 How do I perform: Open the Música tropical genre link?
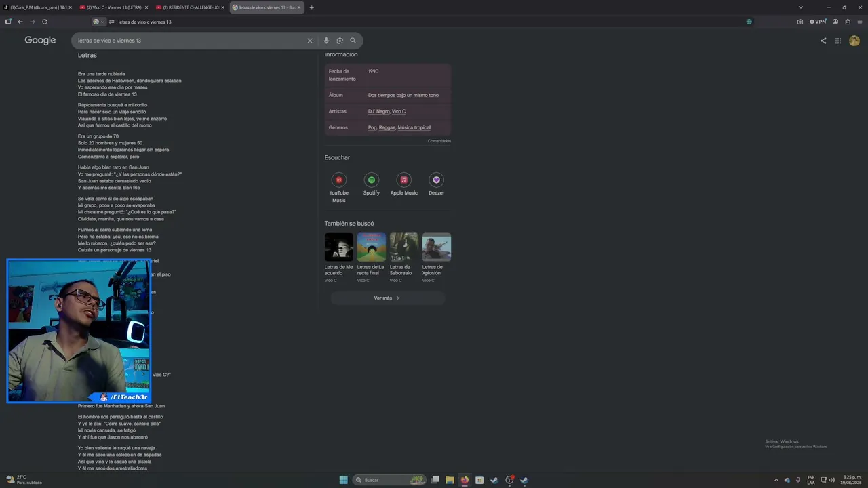414,127
